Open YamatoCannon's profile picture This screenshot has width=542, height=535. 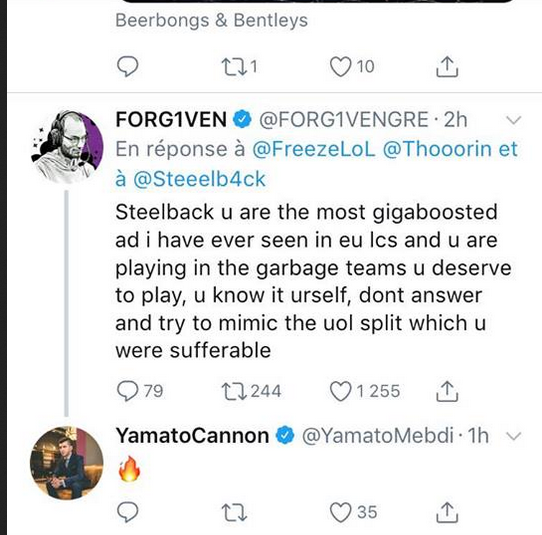coord(66,463)
